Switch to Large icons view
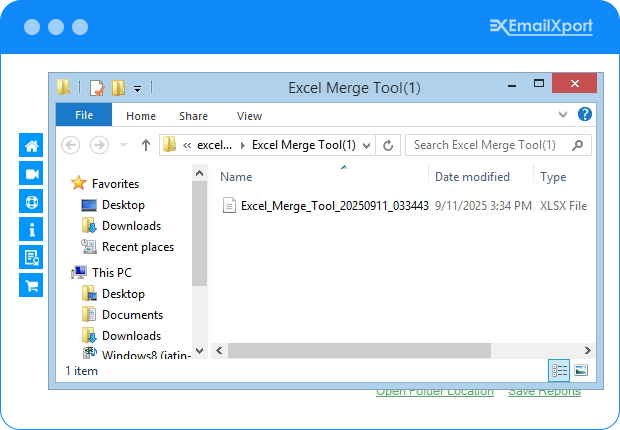This screenshot has height=430, width=620. tap(581, 370)
